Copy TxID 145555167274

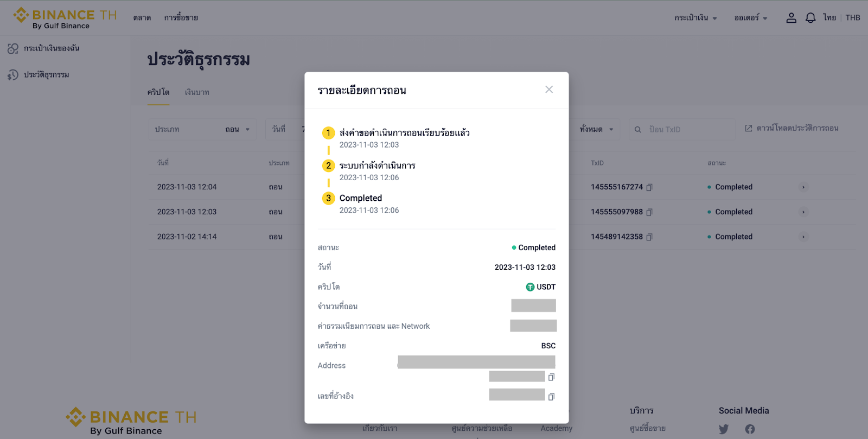coord(649,187)
